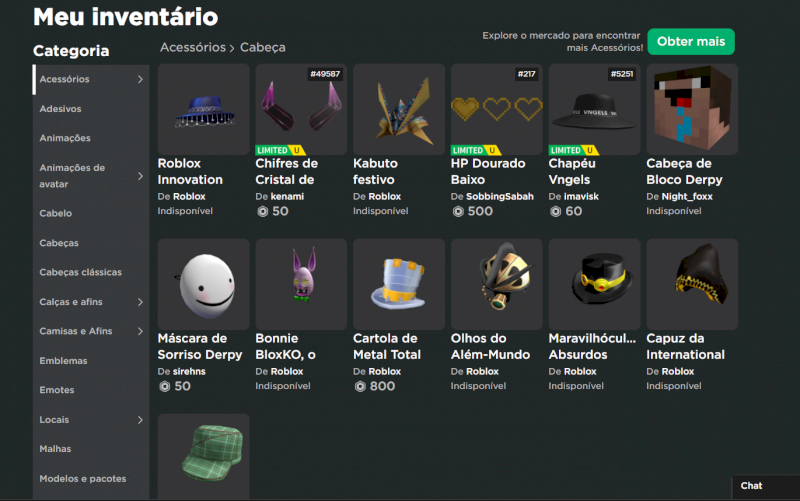This screenshot has height=501, width=800.
Task: Click the Olhos do Além-Mundo title
Action: click(x=490, y=346)
